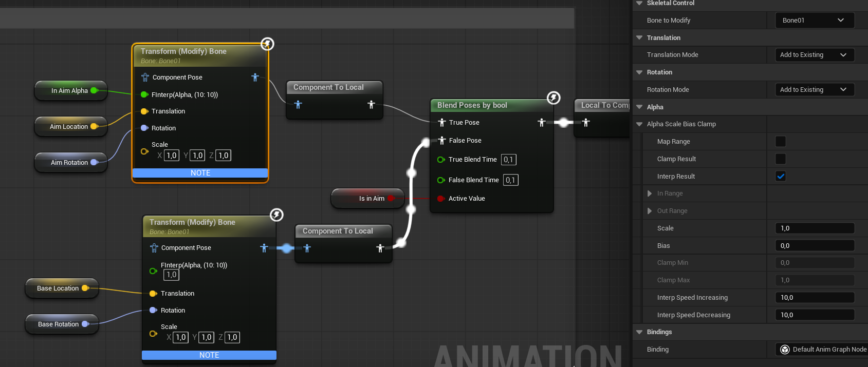This screenshot has height=367, width=868.
Task: Open the Translation Mode dropdown
Action: (814, 55)
